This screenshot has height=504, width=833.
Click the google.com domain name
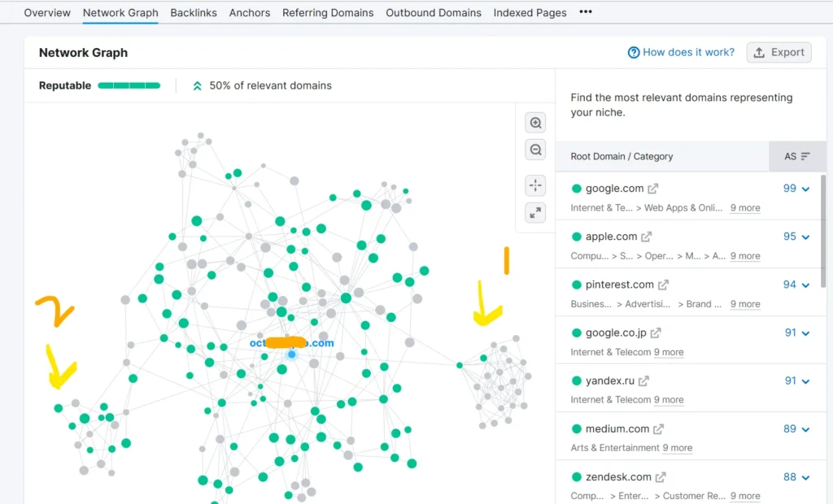coord(615,189)
